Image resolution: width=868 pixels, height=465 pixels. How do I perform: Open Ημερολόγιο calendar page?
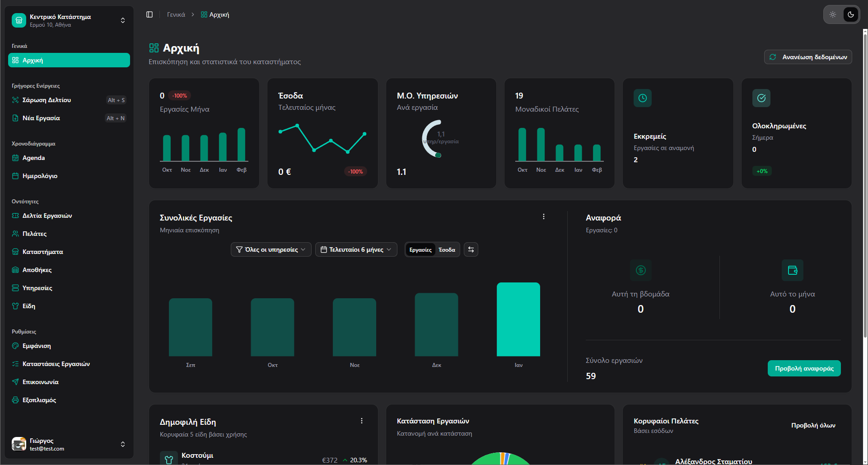[x=69, y=176]
